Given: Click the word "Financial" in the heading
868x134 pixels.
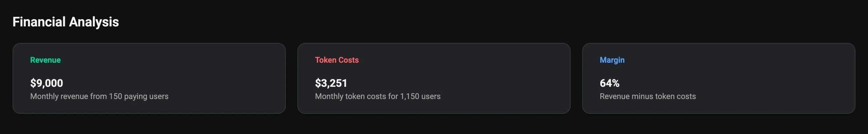Looking at the screenshot, I should tap(39, 22).
